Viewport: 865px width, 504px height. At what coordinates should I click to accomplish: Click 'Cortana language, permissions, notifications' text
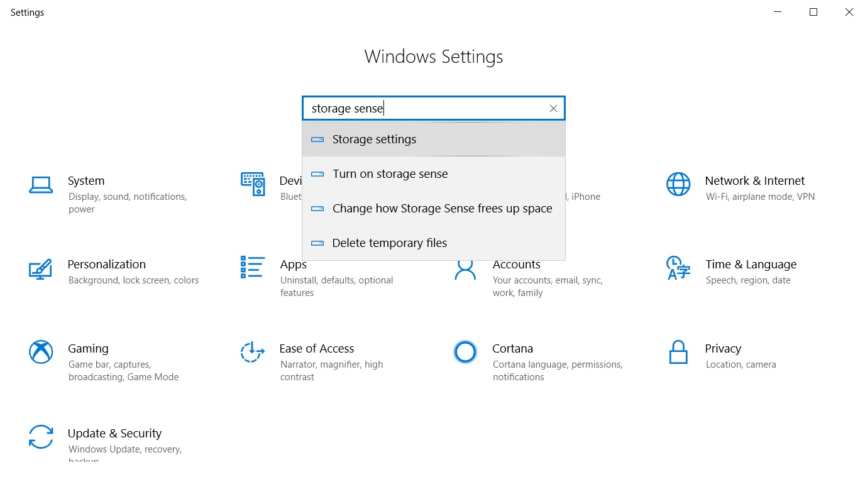558,371
